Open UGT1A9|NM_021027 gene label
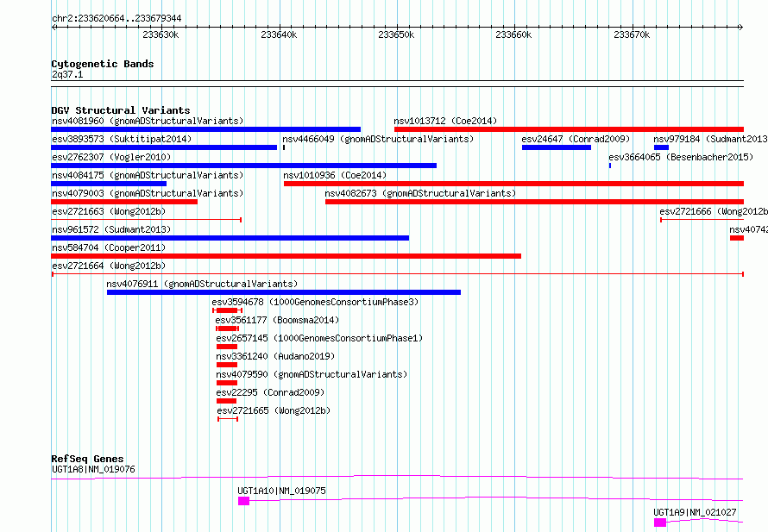Screen dimensions: 768x532 [695, 512]
